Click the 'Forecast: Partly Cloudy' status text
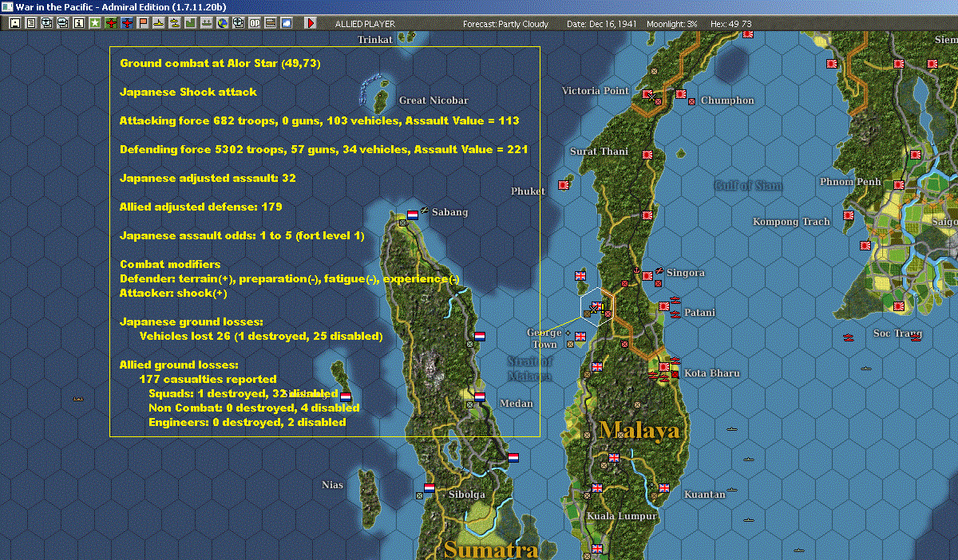This screenshot has height=560, width=958. pos(505,24)
